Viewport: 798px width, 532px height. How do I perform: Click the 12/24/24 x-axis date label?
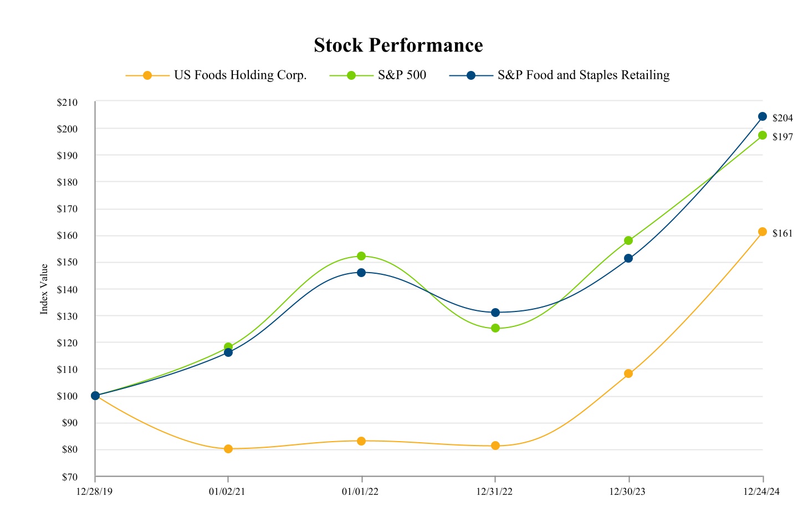tap(761, 492)
